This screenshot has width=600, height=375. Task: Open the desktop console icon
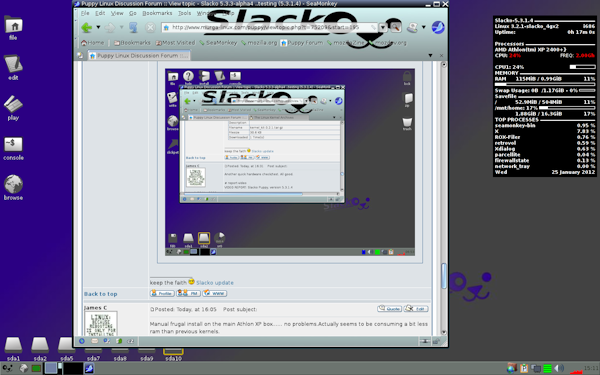click(13, 148)
